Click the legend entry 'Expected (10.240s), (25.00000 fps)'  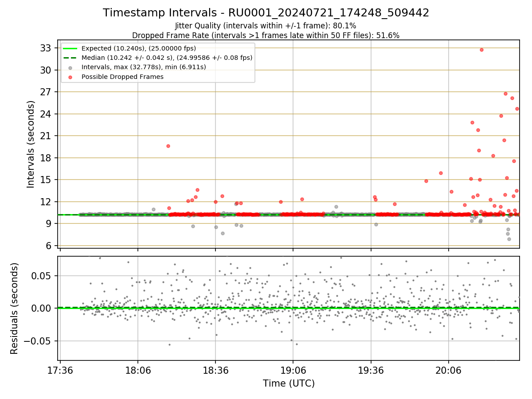[139, 48]
